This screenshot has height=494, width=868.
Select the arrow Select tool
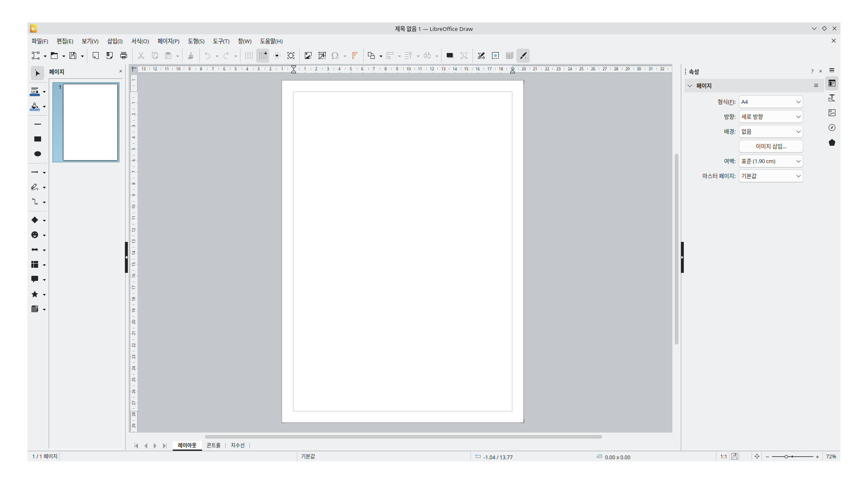point(37,73)
